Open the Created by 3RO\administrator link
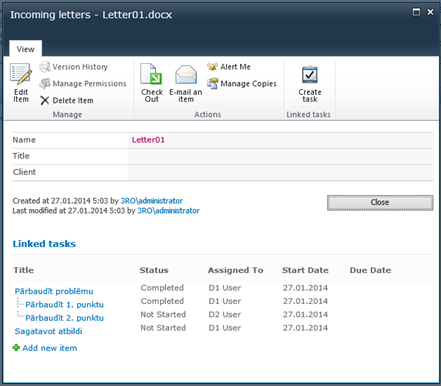Screen dimensions: 441x386 point(151,201)
